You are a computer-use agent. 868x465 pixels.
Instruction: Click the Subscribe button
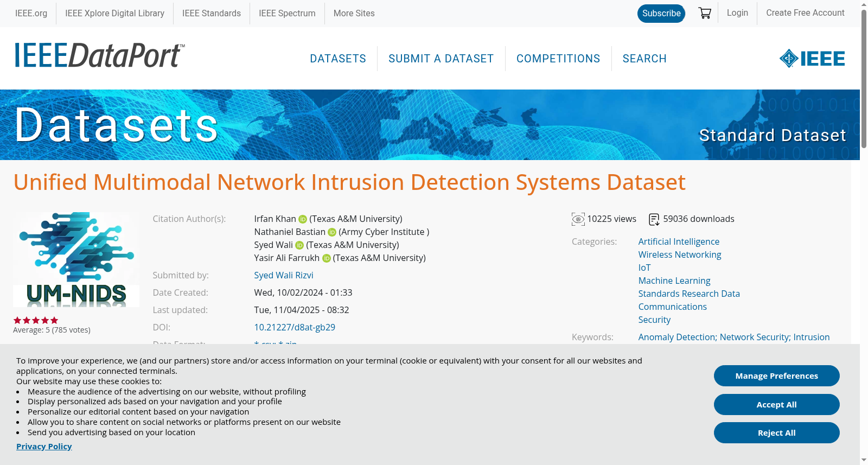(x=661, y=13)
